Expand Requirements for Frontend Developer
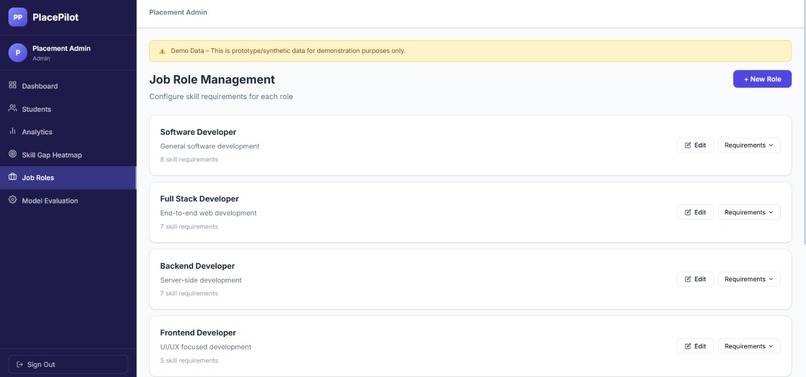The image size is (806, 377). (x=749, y=347)
